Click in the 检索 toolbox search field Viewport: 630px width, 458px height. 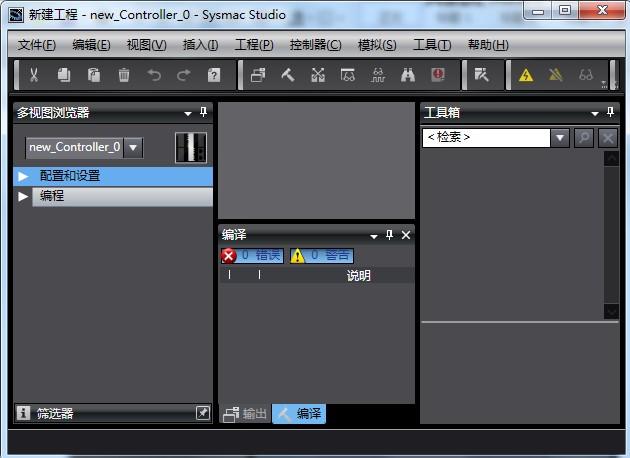pos(486,138)
